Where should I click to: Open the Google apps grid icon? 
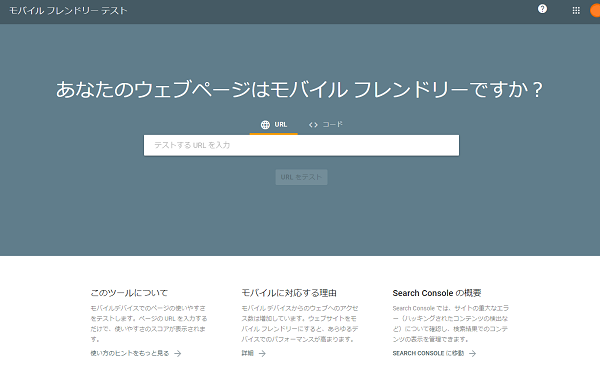(576, 11)
